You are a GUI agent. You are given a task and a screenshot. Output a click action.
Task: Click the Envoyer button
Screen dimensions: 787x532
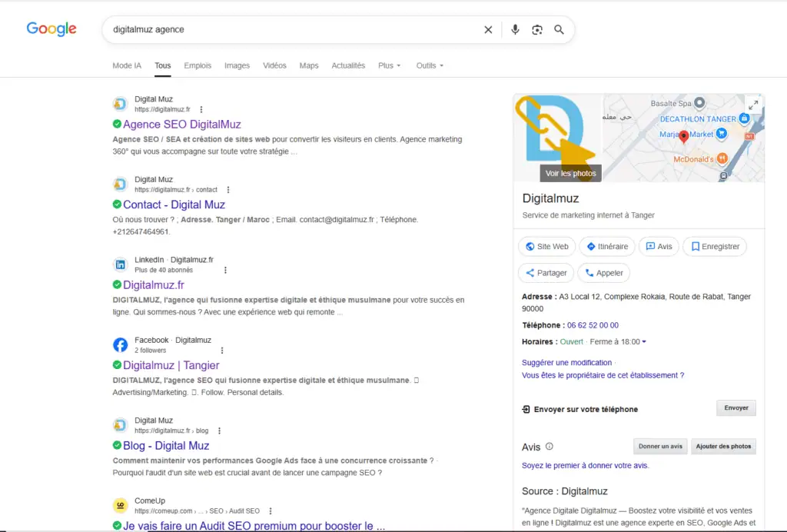[736, 408]
